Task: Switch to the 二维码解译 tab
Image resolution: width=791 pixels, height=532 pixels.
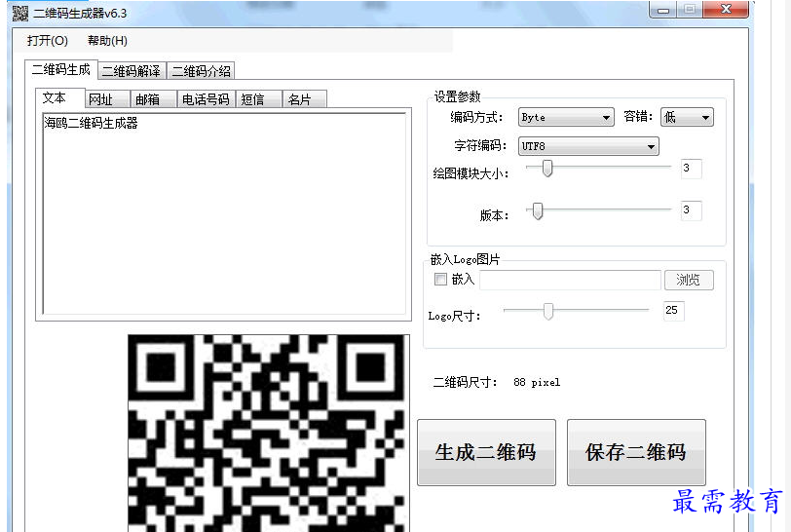Action: coord(132,71)
